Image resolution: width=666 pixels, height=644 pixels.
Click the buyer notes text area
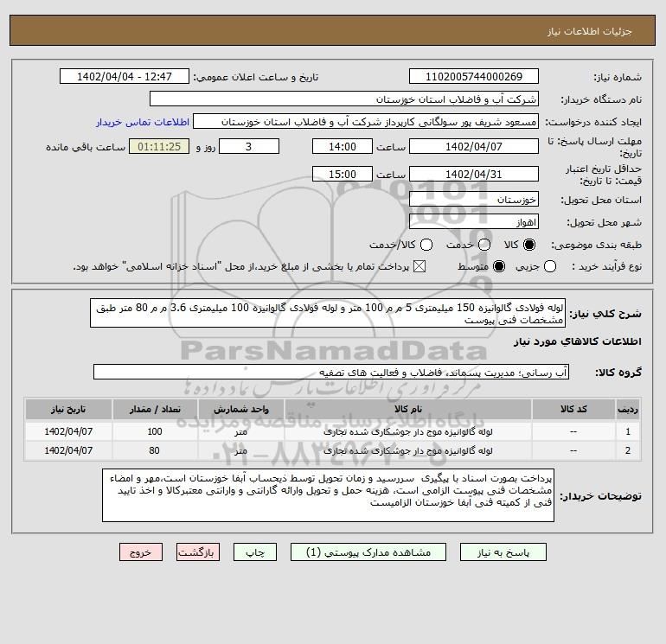[329, 495]
